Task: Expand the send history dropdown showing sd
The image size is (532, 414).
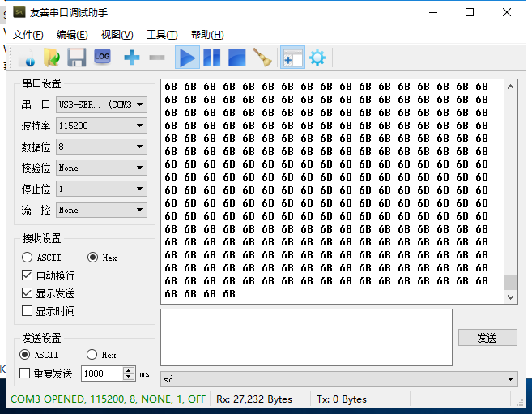Action: [339, 379]
